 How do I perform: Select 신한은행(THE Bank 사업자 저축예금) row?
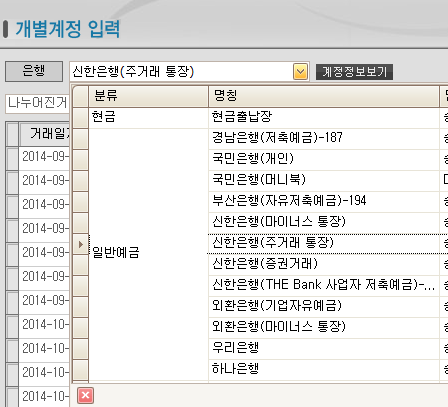(324, 285)
